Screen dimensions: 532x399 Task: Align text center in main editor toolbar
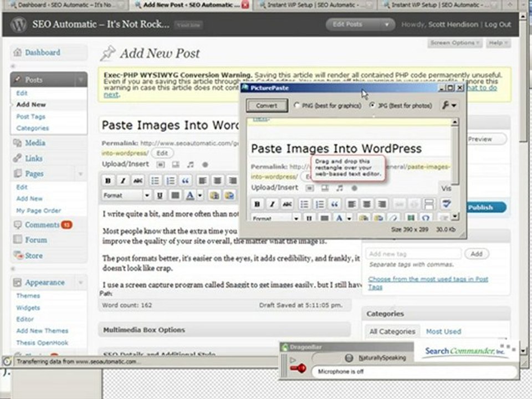coord(217,181)
